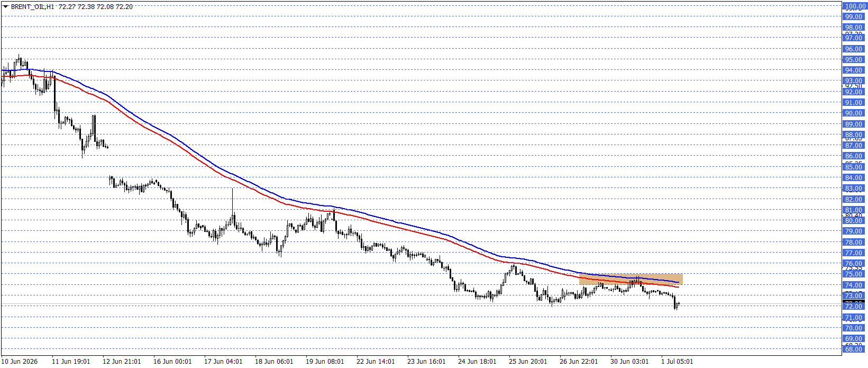Click the 74.00 price label

coord(853,285)
